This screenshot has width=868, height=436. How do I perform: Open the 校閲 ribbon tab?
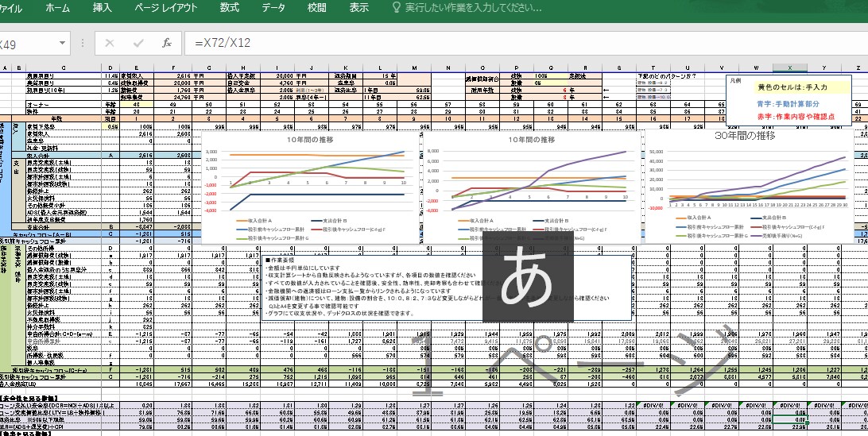tap(317, 8)
